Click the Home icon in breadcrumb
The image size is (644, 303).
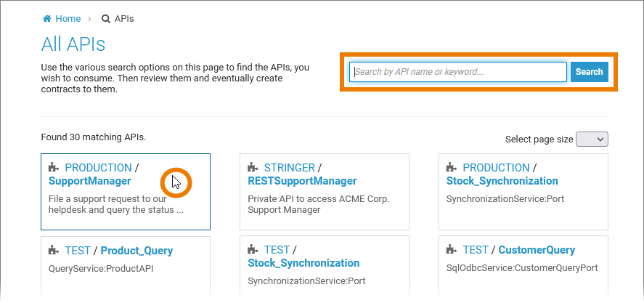click(47, 19)
